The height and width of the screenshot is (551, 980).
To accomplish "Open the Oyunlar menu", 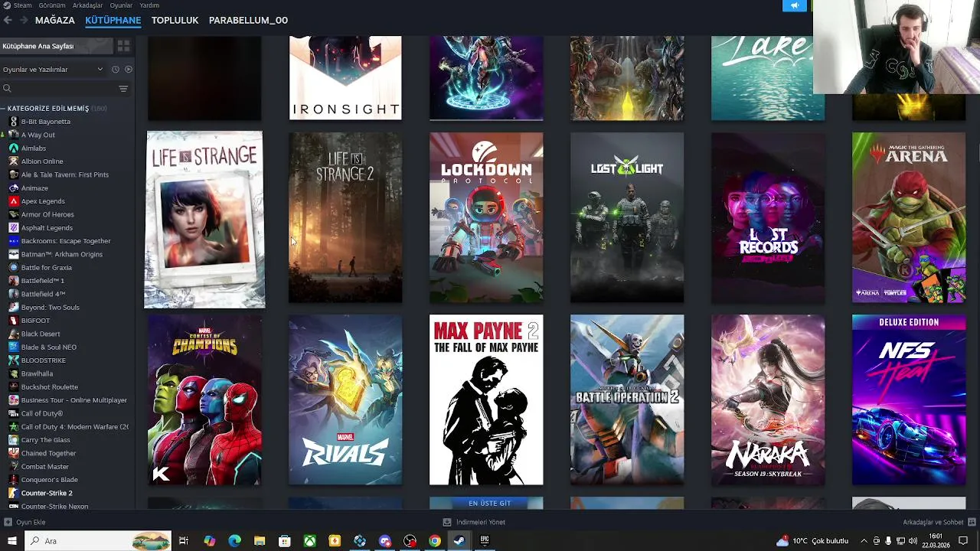I will tap(121, 5).
